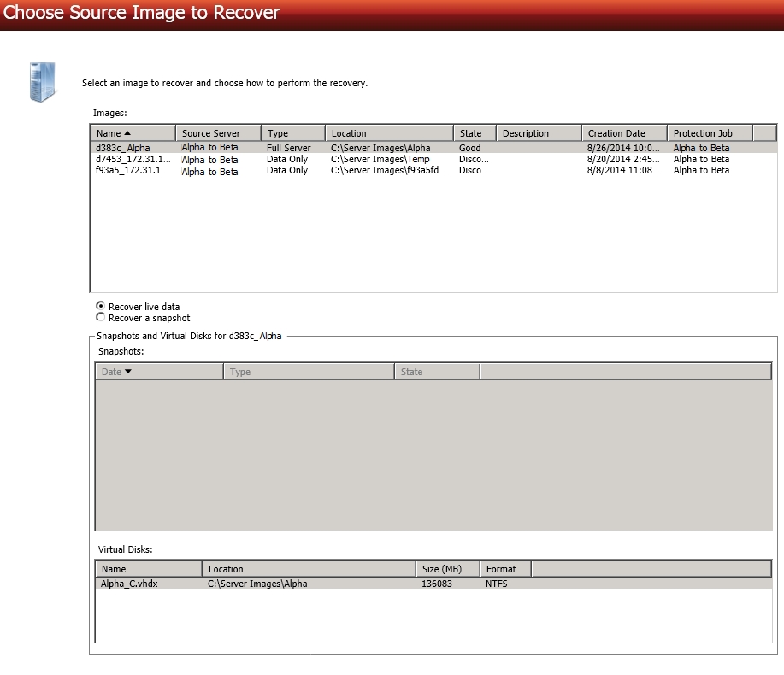
Task: Click the Type header in Snapshots list
Action: 308,372
